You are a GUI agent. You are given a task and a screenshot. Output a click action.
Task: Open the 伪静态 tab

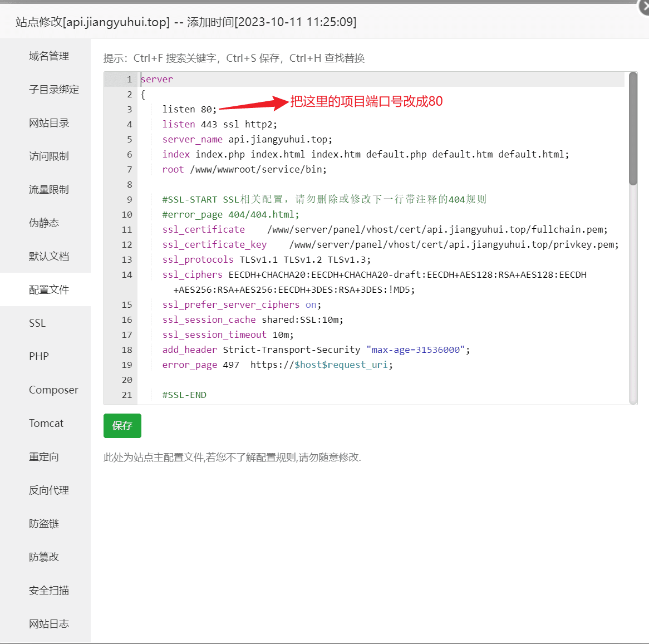(x=44, y=223)
